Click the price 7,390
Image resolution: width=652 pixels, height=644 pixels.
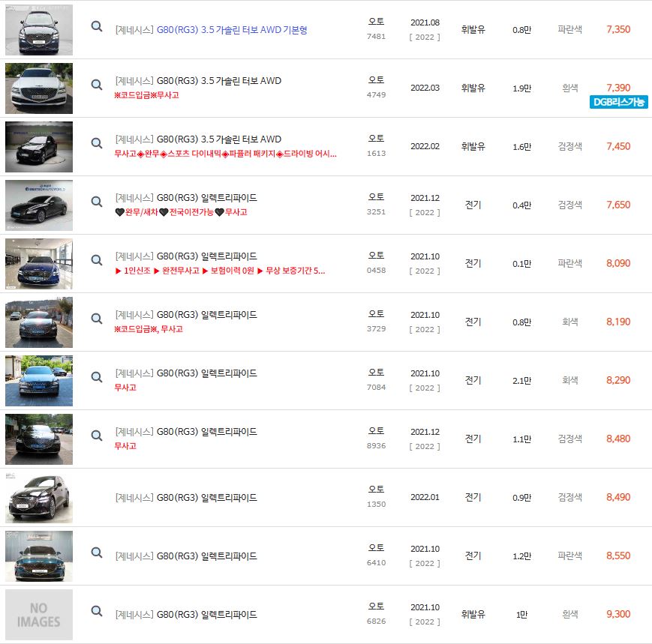[618, 88]
